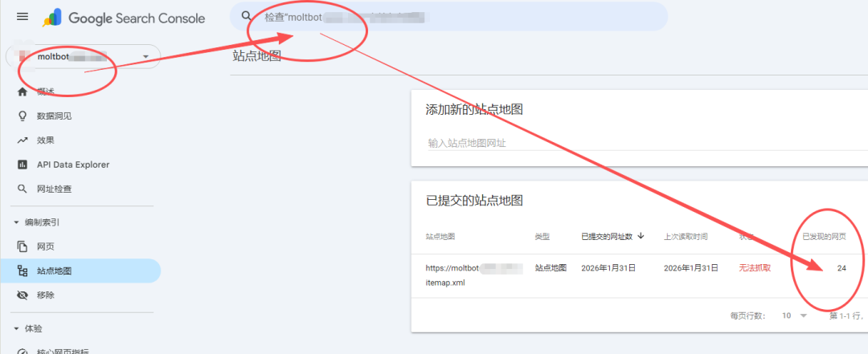This screenshot has height=354, width=868.
Task: Click the trend line icon beside 效果
Action: point(23,140)
